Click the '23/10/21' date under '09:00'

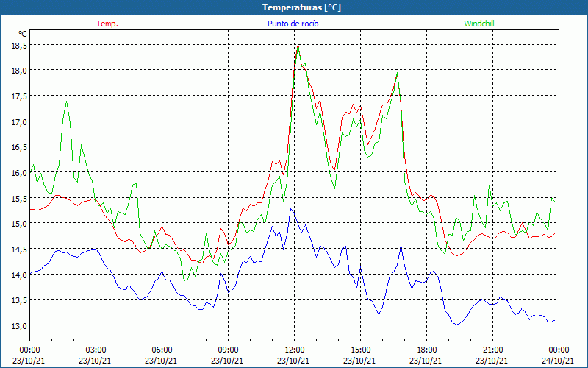pos(229,361)
